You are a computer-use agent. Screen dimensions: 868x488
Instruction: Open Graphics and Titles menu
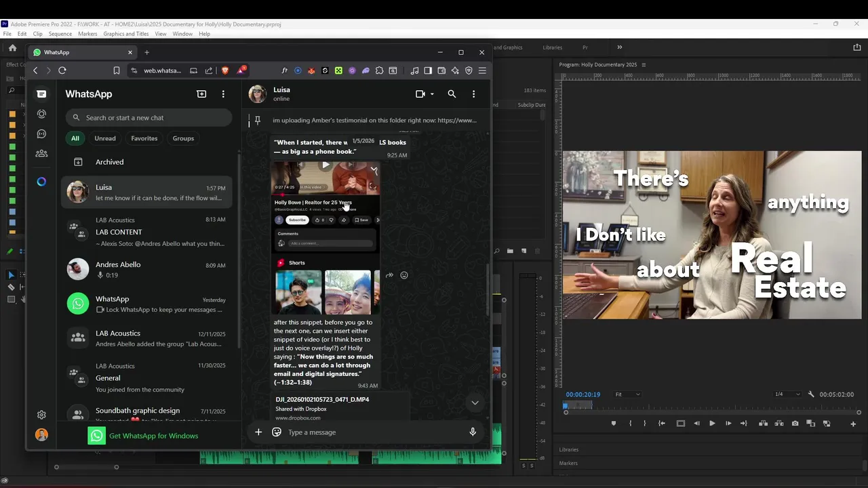(x=126, y=34)
